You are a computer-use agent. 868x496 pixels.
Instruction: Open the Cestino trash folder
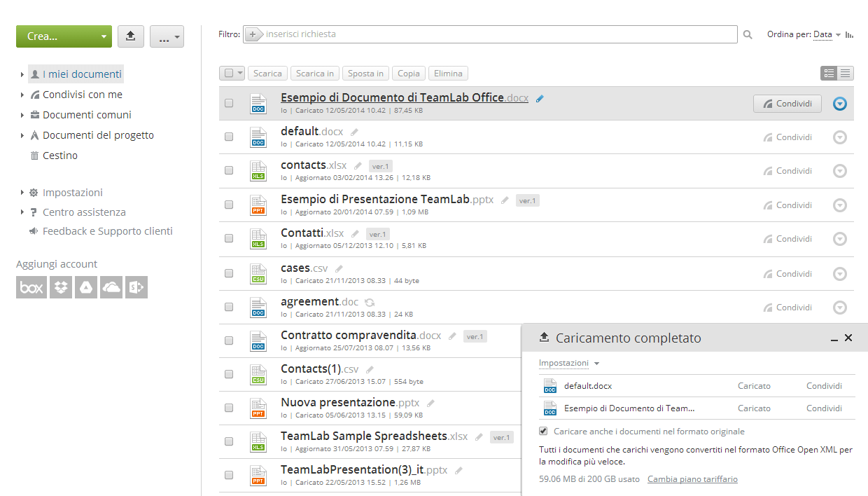pos(60,156)
